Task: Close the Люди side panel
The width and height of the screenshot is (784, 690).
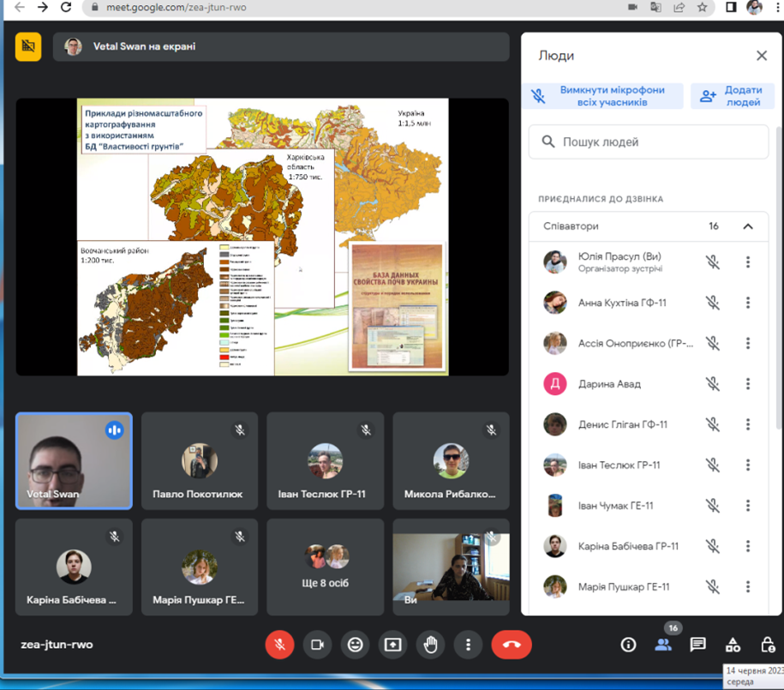Action: coord(761,56)
